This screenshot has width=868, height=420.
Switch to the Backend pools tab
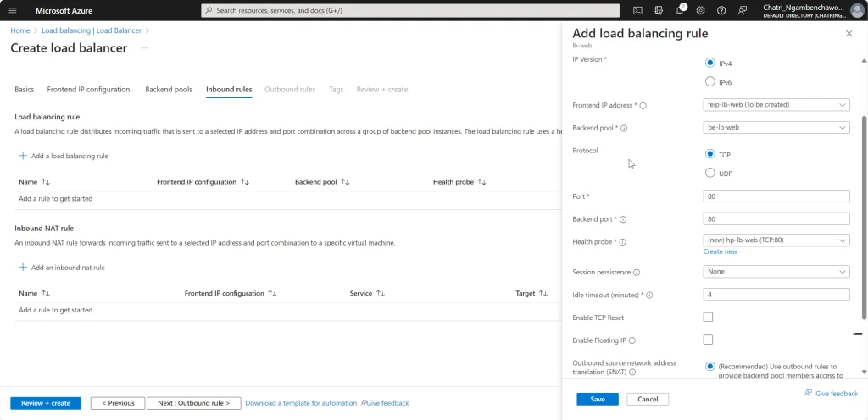pyautogui.click(x=169, y=90)
